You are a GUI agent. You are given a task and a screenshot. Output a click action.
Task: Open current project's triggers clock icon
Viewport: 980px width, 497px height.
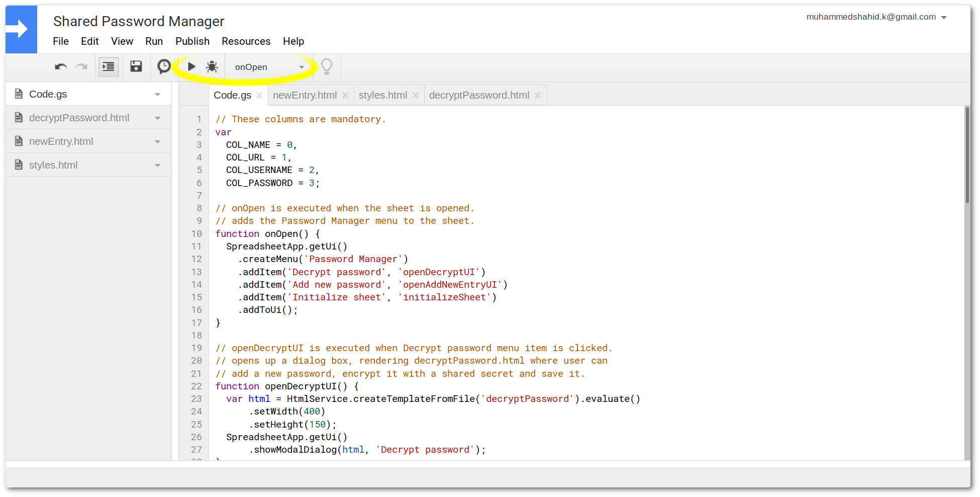(164, 66)
